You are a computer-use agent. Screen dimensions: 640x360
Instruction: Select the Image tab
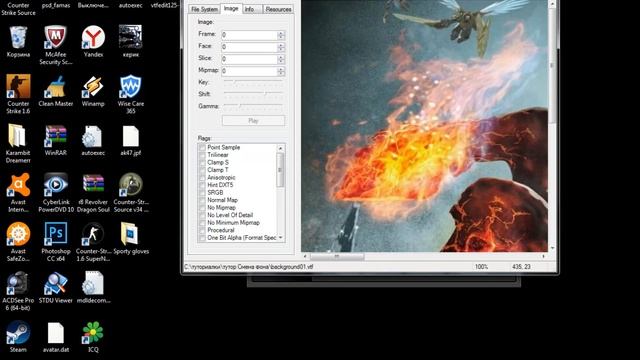coord(231,8)
